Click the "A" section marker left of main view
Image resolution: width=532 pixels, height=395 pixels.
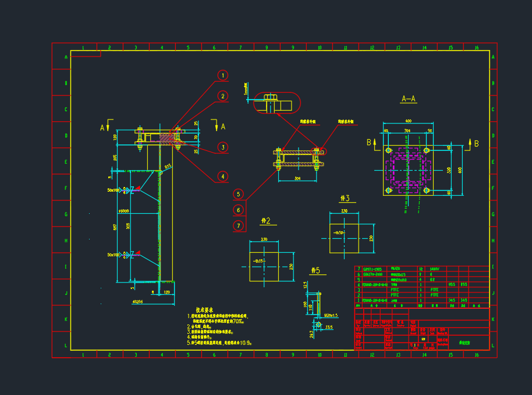coord(102,128)
